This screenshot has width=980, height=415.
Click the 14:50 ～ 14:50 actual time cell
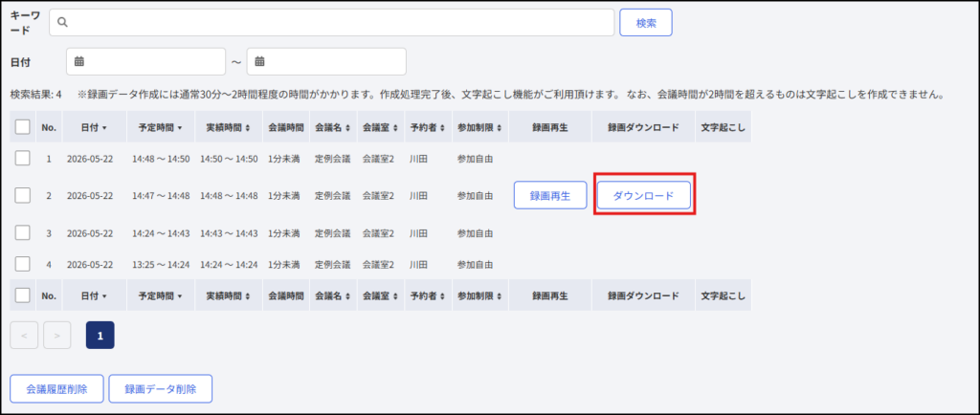click(229, 159)
